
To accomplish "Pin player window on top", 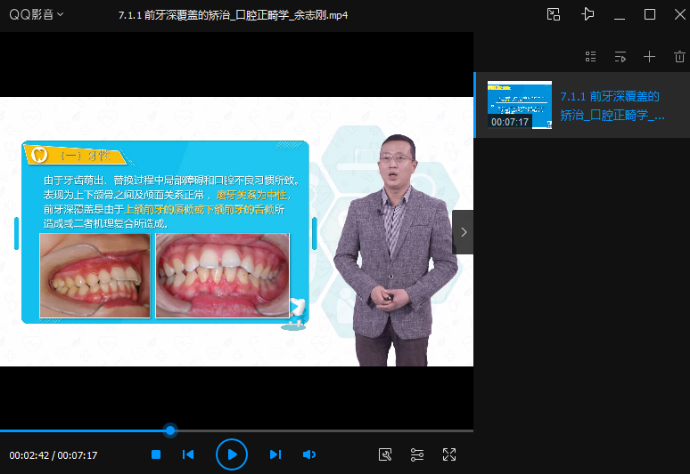I will (587, 14).
